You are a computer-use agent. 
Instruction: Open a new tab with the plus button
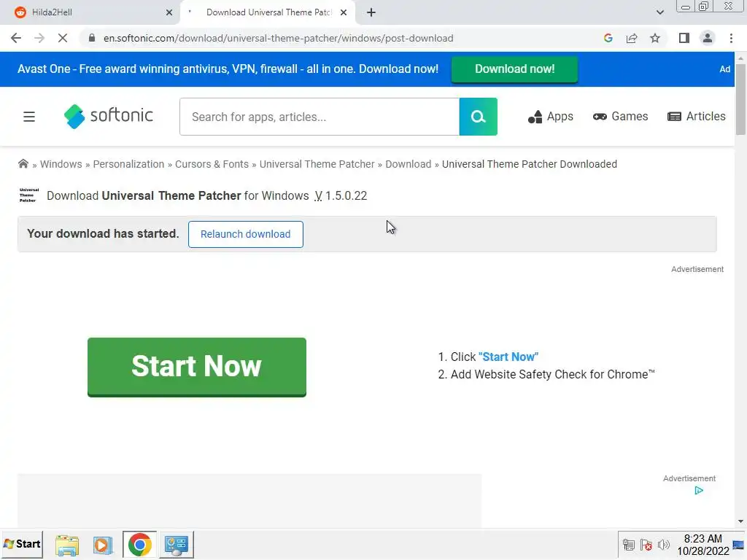pos(371,12)
